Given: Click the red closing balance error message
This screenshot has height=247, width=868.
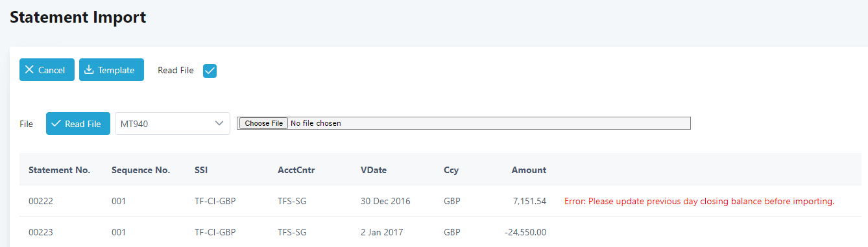Looking at the screenshot, I should tap(699, 201).
